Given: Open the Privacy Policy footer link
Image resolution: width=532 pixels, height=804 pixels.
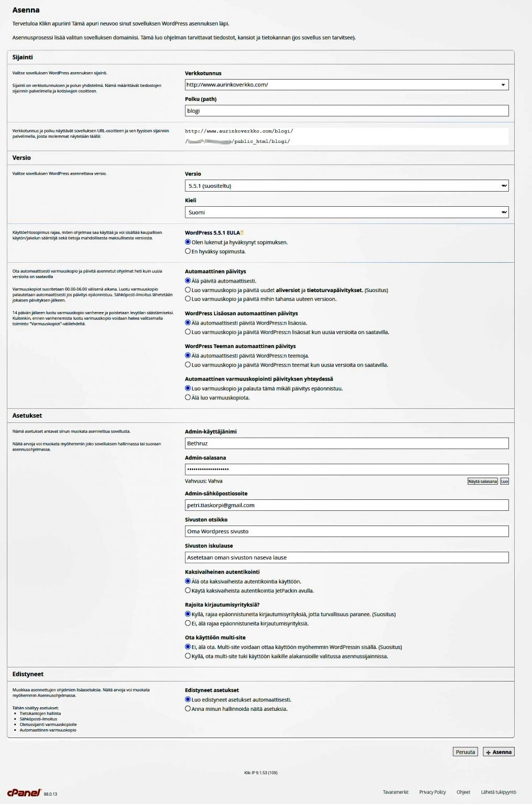Looking at the screenshot, I should click(x=432, y=792).
